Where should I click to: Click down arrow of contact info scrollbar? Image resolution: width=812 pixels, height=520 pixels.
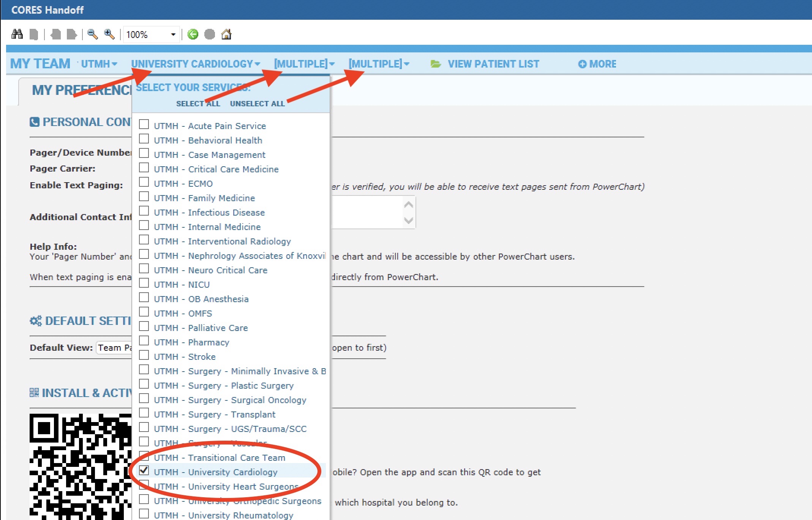(x=409, y=220)
